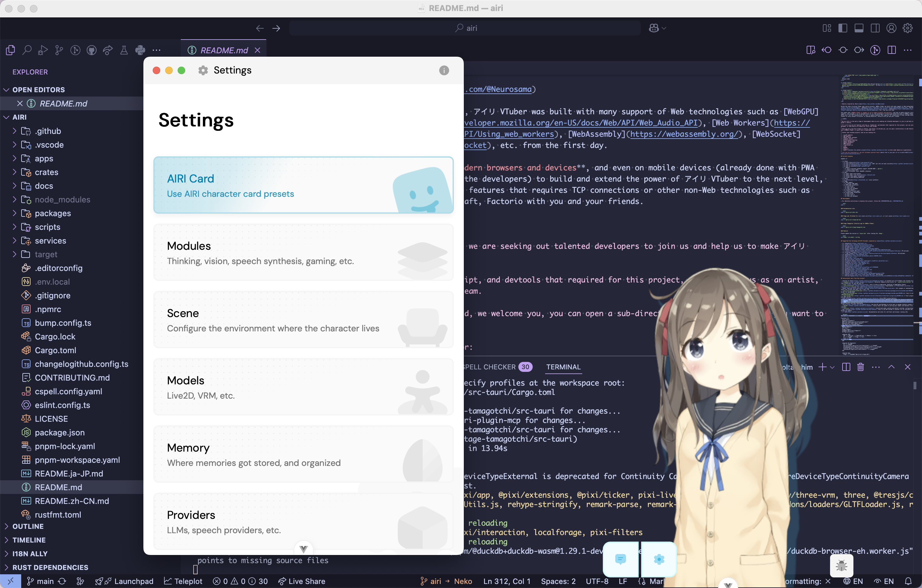Open Run and Debug view icon
The width and height of the screenshot is (922, 588).
[43, 50]
